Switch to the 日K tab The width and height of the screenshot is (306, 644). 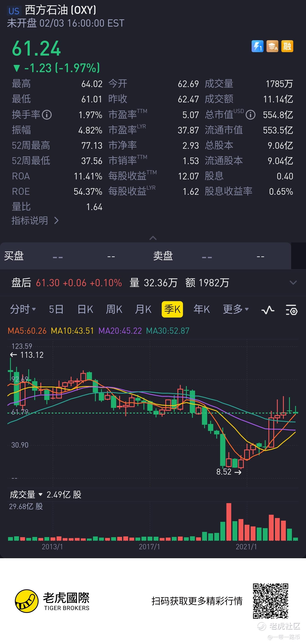tap(85, 309)
